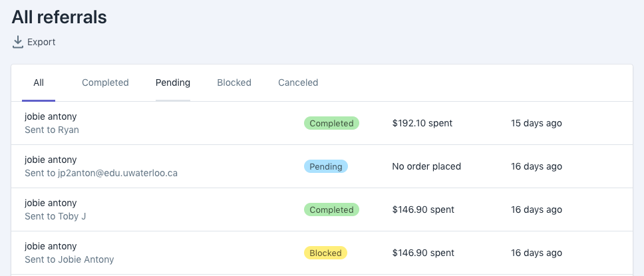The height and width of the screenshot is (276, 644).
Task: Click the Export download icon
Action: 18,42
